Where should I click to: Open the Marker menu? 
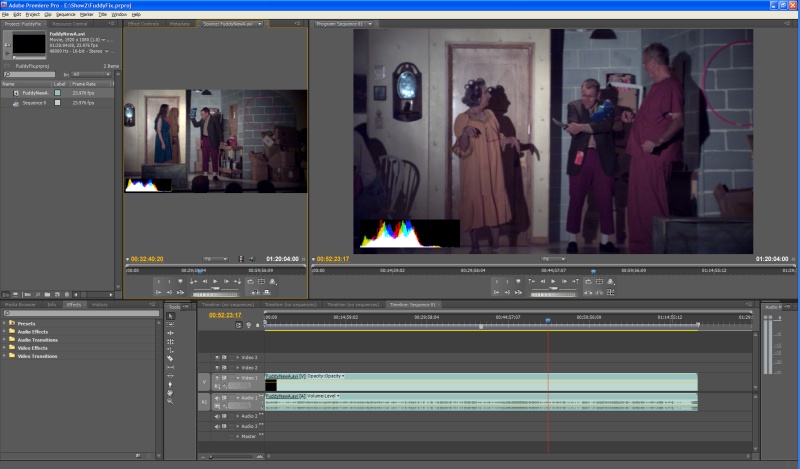(x=86, y=14)
